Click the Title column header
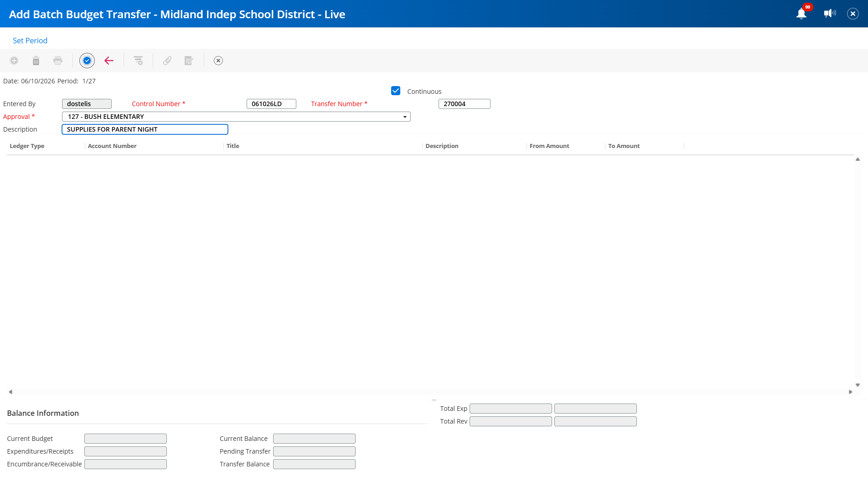Image resolution: width=868 pixels, height=491 pixels. point(233,146)
